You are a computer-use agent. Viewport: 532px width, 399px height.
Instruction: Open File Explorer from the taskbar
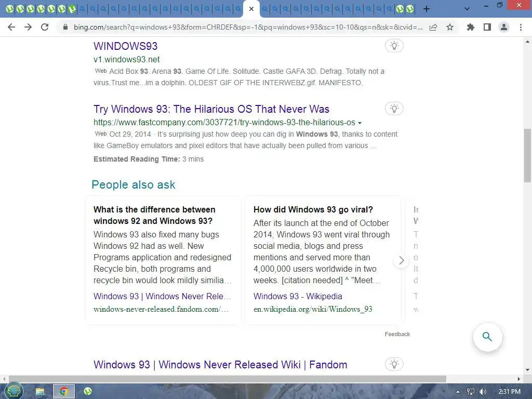(40, 392)
